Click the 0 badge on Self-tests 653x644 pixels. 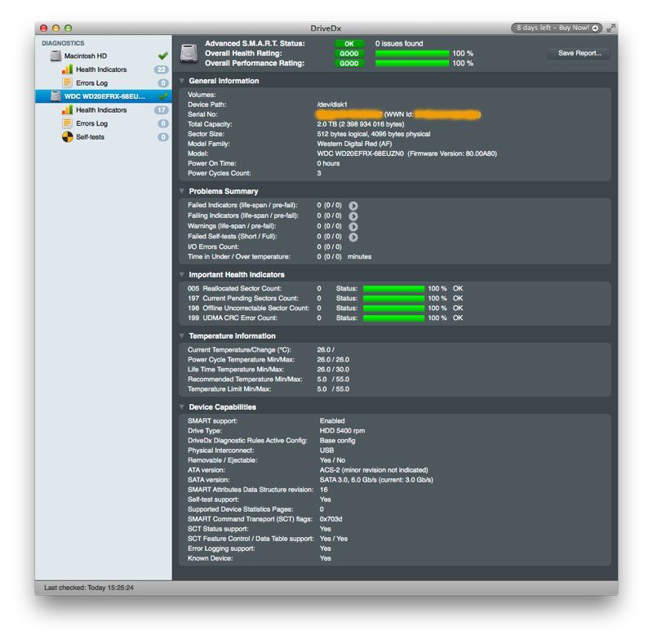[x=163, y=137]
